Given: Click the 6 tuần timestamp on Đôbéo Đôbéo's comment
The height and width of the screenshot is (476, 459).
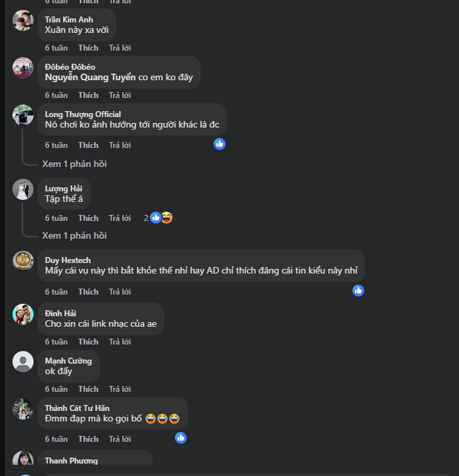Looking at the screenshot, I should click(56, 95).
